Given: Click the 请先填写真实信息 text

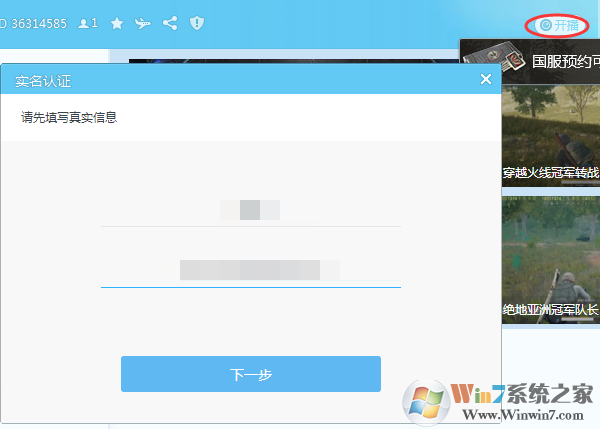Looking at the screenshot, I should tap(69, 117).
